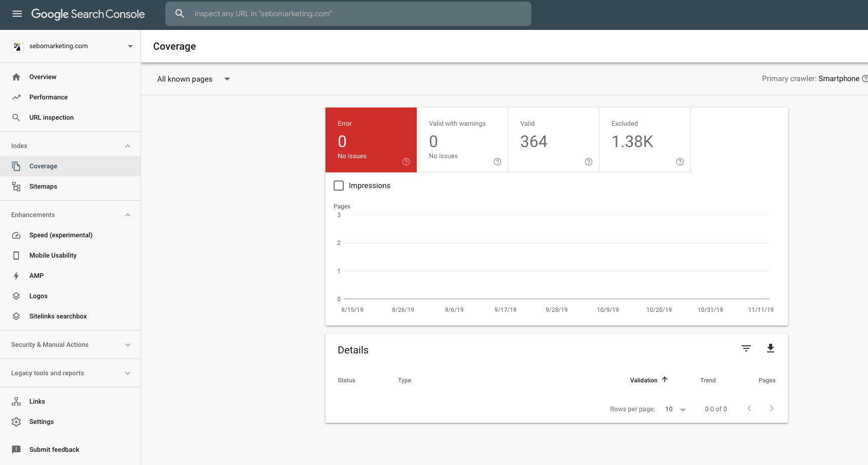Go to next page of details rows
Viewport: 868px width, 465px height.
point(771,409)
